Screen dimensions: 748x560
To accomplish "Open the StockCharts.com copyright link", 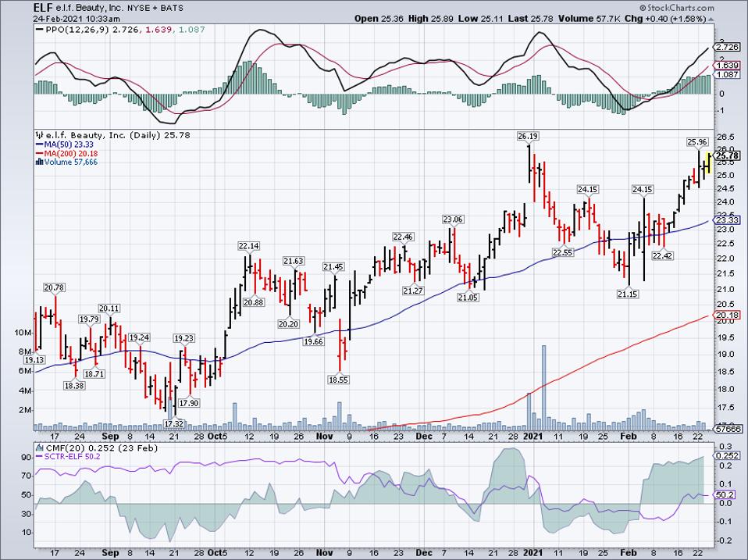I will (677, 8).
